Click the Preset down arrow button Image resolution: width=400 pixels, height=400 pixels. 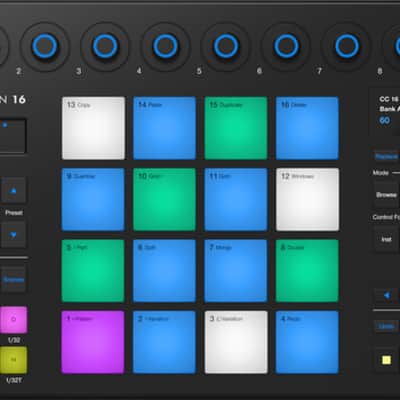click(14, 235)
